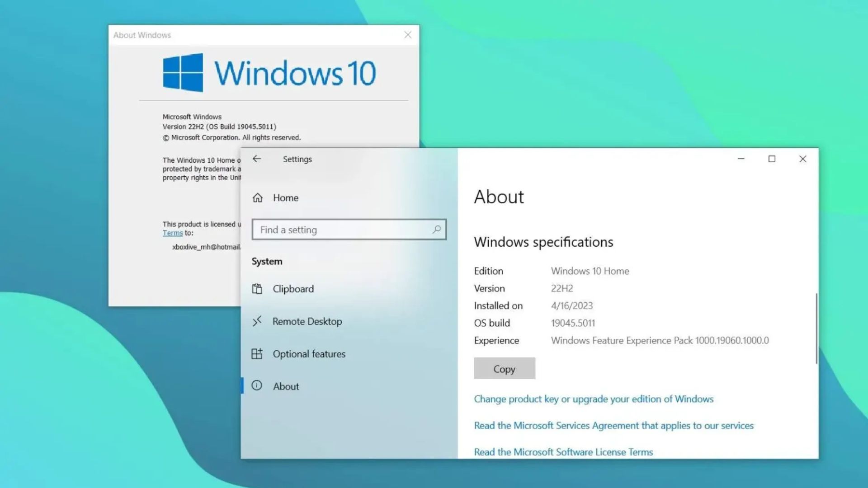This screenshot has width=868, height=488.
Task: Open the change product key link
Action: tap(594, 399)
